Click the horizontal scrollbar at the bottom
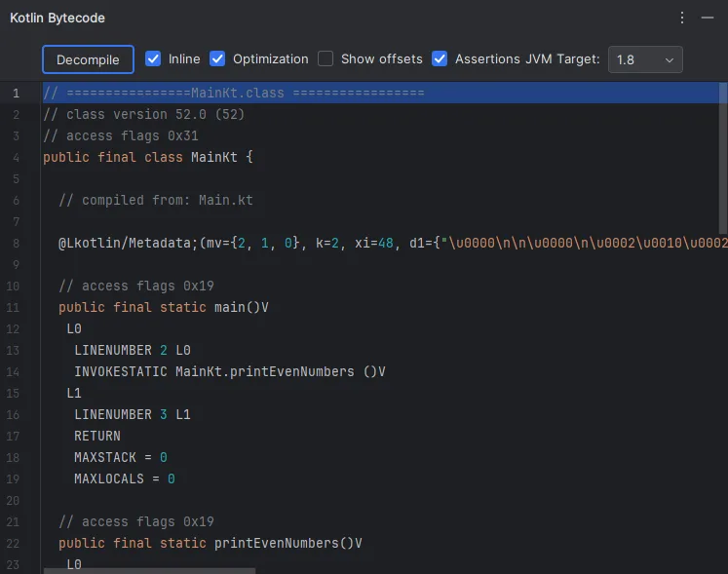Image resolution: width=728 pixels, height=574 pixels. tap(149, 571)
